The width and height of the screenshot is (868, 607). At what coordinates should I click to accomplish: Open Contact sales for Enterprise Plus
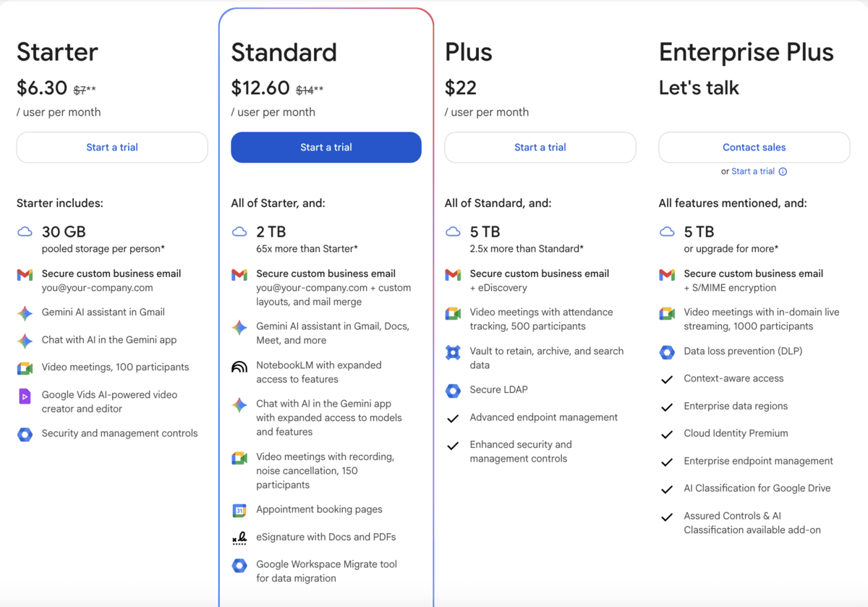pos(754,147)
